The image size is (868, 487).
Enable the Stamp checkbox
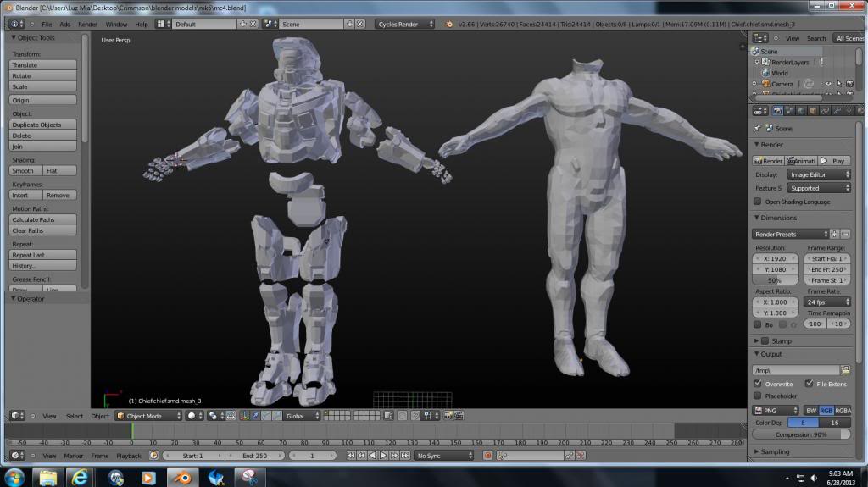click(765, 340)
